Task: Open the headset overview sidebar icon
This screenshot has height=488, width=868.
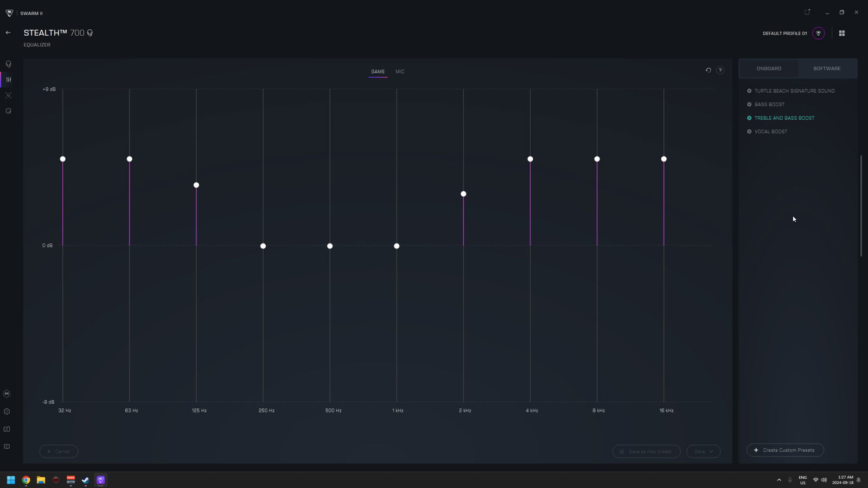Action: [x=8, y=64]
